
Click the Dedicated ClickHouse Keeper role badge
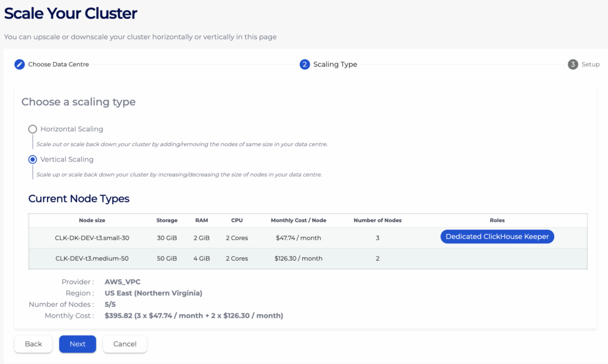[497, 237]
